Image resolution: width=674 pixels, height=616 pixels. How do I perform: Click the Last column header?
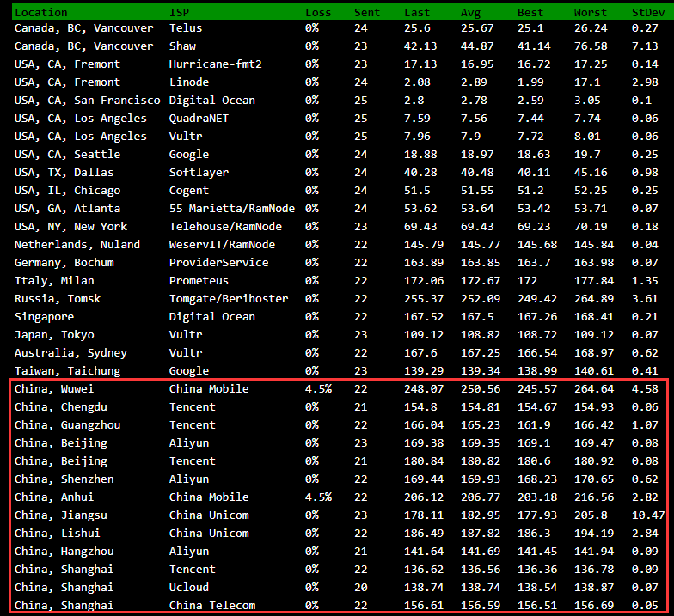pyautogui.click(x=416, y=12)
